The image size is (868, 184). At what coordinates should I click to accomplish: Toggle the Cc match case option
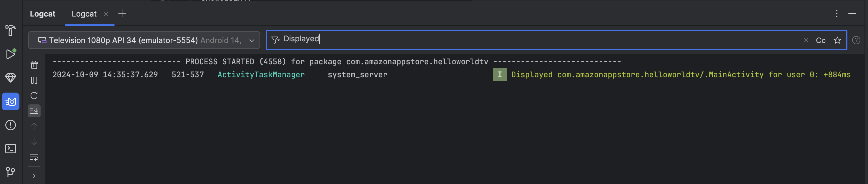(x=821, y=40)
